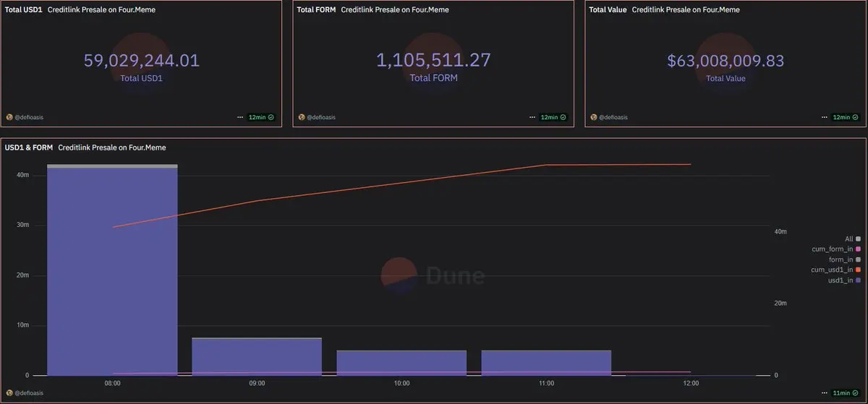Toggle usd1_in series in the legend
868x404 pixels.
(x=845, y=280)
